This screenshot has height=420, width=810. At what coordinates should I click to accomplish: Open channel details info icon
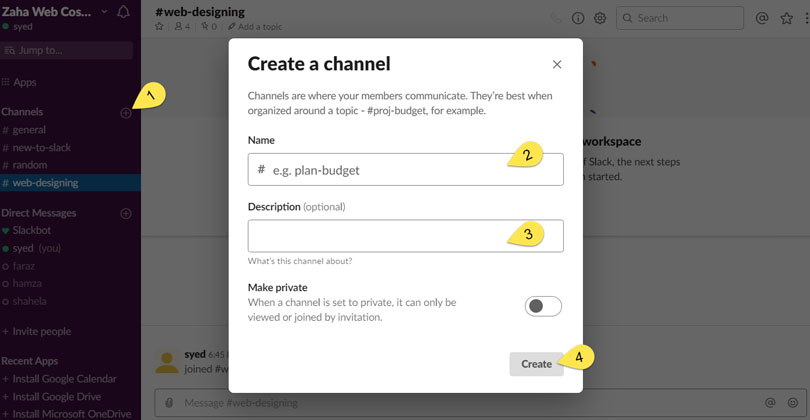tap(578, 18)
